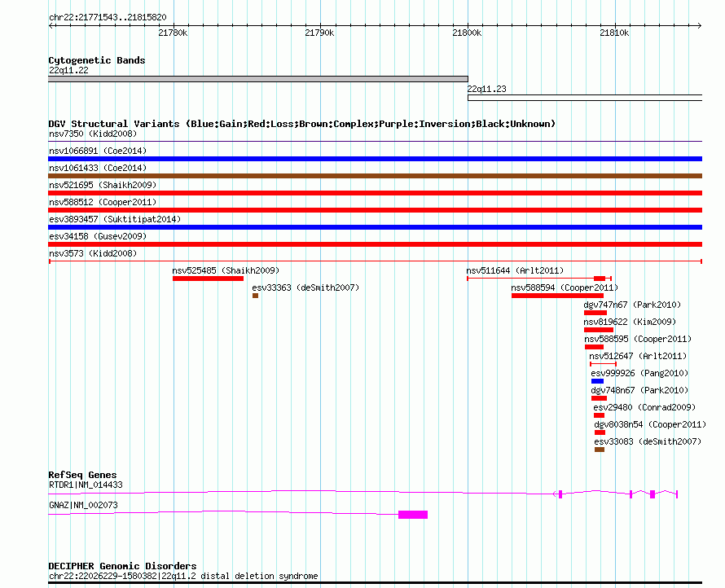Click the left arrowhead of the ruler

point(51,26)
